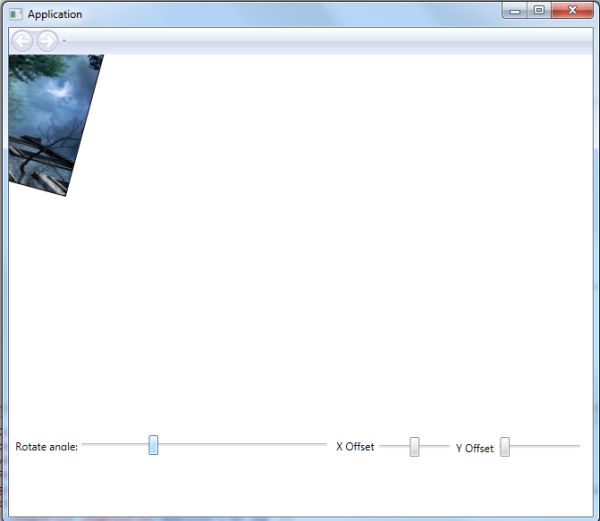Maximize the Application window
The image size is (600, 521).
tap(539, 10)
